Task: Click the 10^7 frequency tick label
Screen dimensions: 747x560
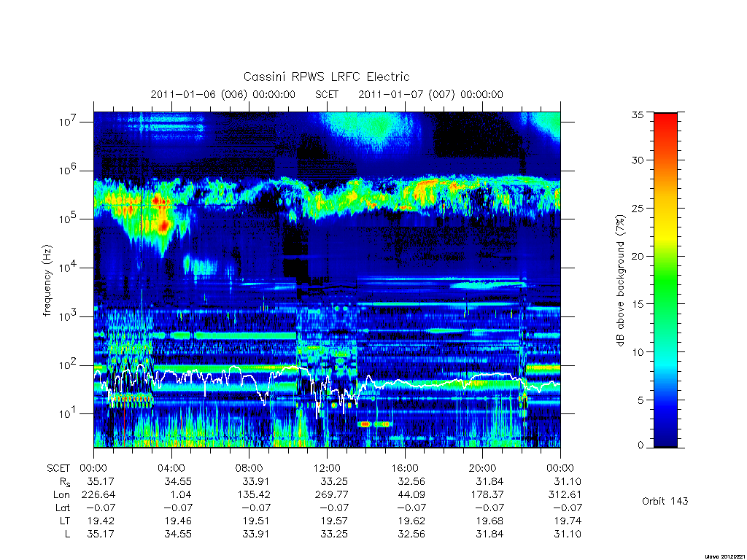Action: 68,121
